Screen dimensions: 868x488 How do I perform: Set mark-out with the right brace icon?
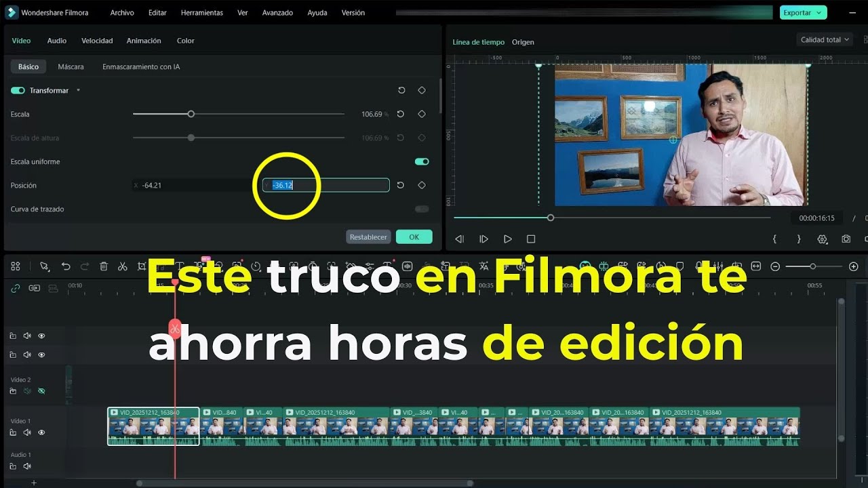(798, 239)
